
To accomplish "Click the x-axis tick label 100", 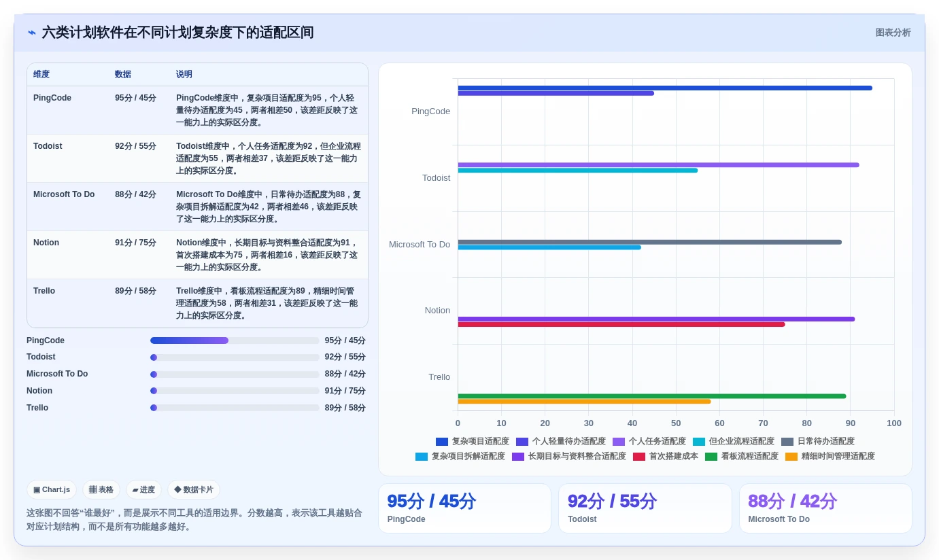I will 894,423.
